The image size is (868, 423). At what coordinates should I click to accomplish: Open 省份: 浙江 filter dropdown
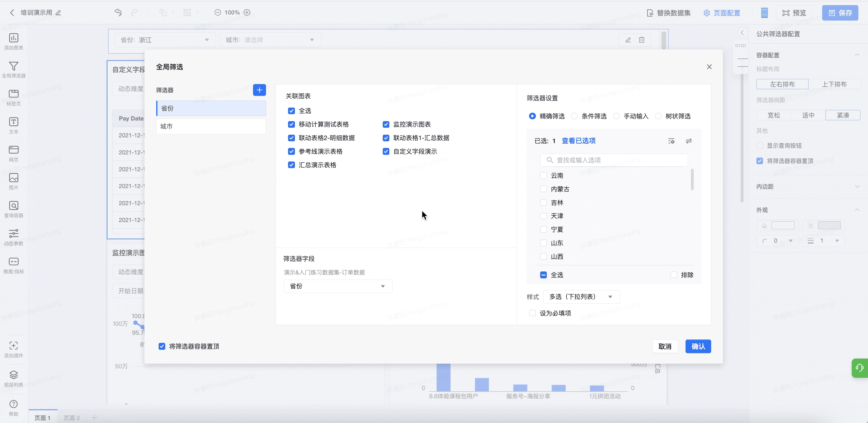tap(165, 40)
